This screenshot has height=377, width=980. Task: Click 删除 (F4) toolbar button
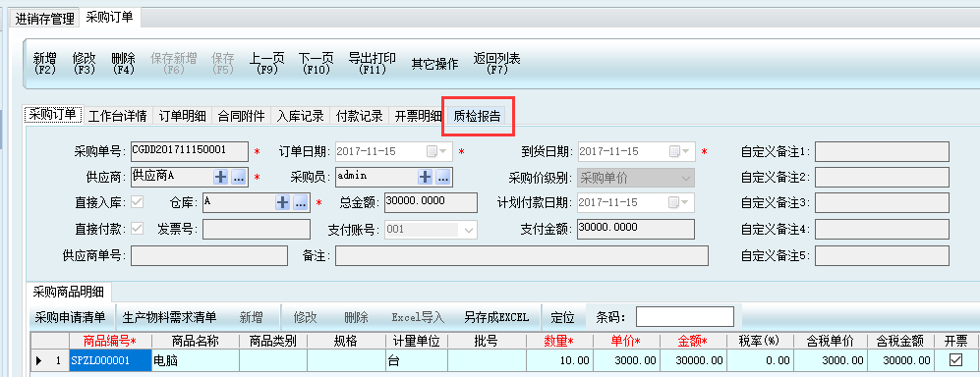click(x=123, y=63)
